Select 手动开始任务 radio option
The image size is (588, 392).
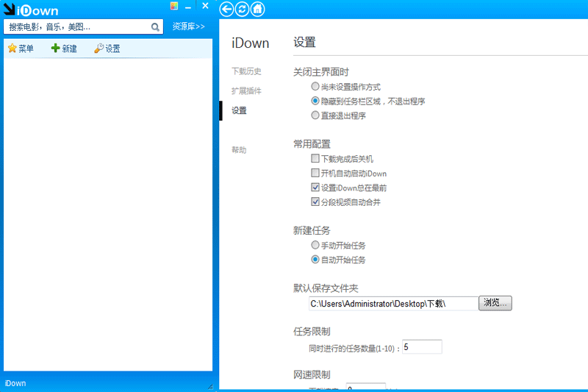point(315,246)
